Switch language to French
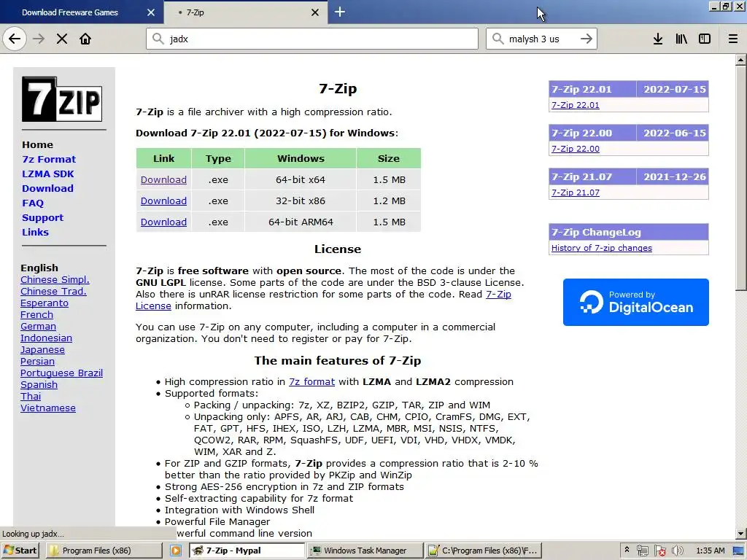The height and width of the screenshot is (560, 747). pos(36,314)
